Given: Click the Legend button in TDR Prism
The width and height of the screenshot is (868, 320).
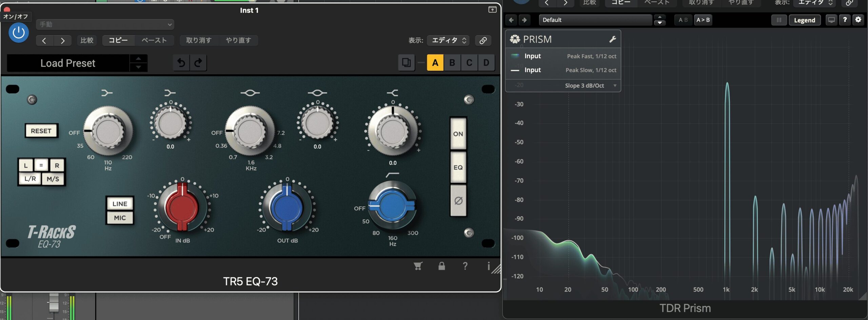Looking at the screenshot, I should click(x=804, y=20).
